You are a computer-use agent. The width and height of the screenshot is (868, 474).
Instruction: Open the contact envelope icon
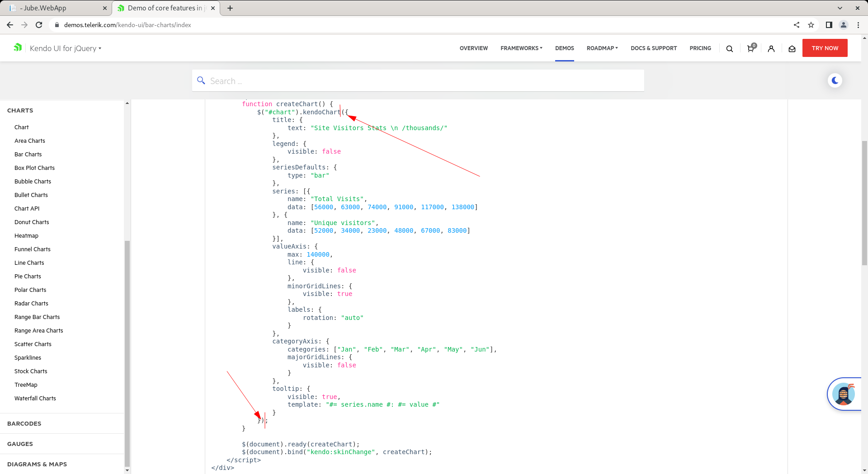pos(792,48)
